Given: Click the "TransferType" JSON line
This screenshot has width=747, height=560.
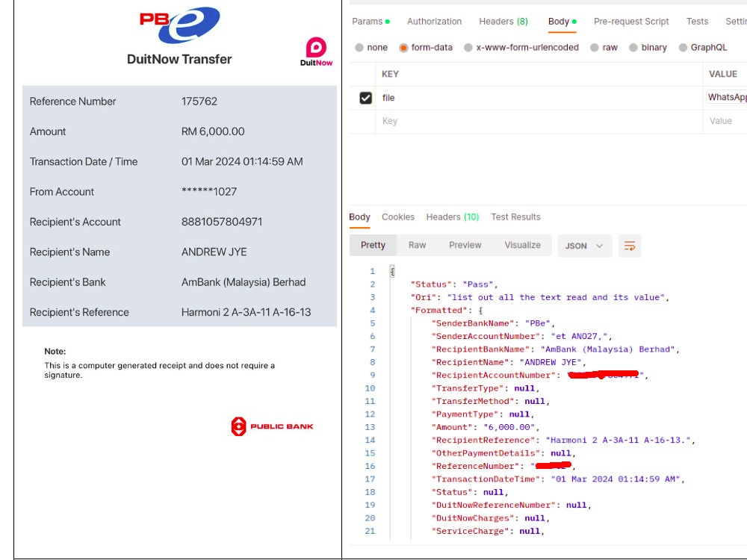Looking at the screenshot, I should 485,388.
